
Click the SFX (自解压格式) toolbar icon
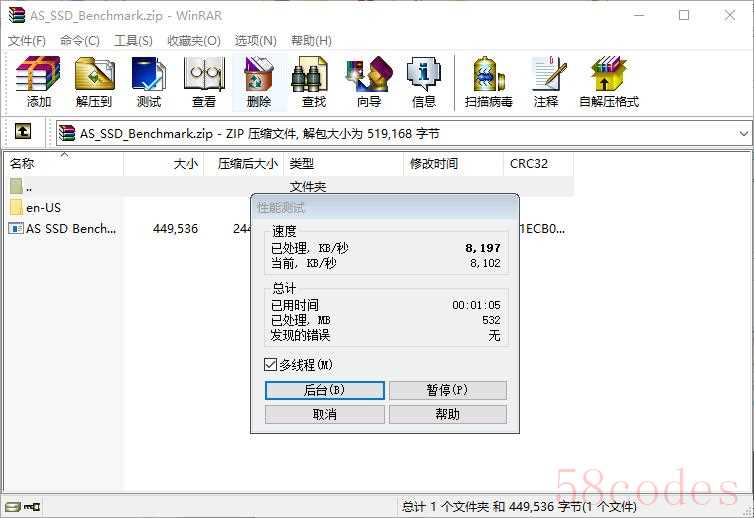[609, 82]
